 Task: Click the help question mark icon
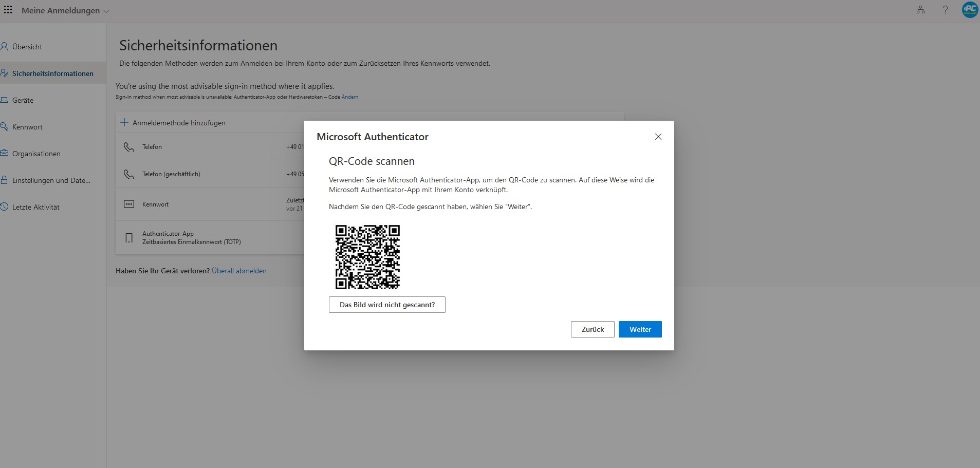pos(945,10)
